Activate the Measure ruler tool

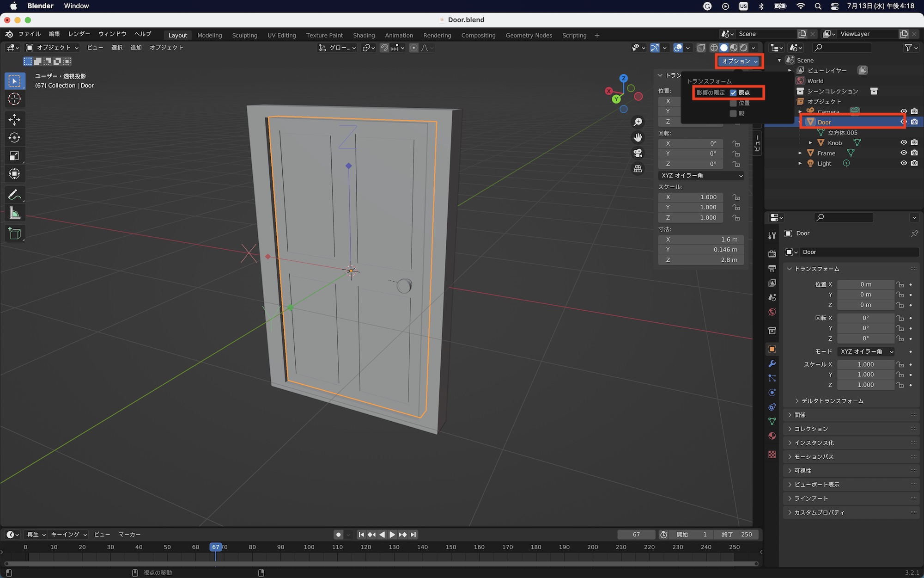[14, 213]
